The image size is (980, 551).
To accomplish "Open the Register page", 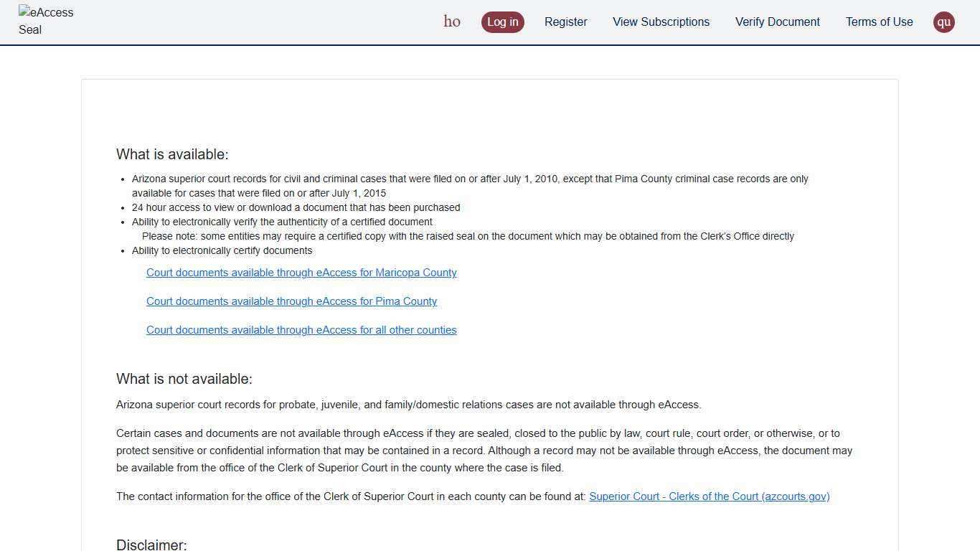I will [565, 22].
